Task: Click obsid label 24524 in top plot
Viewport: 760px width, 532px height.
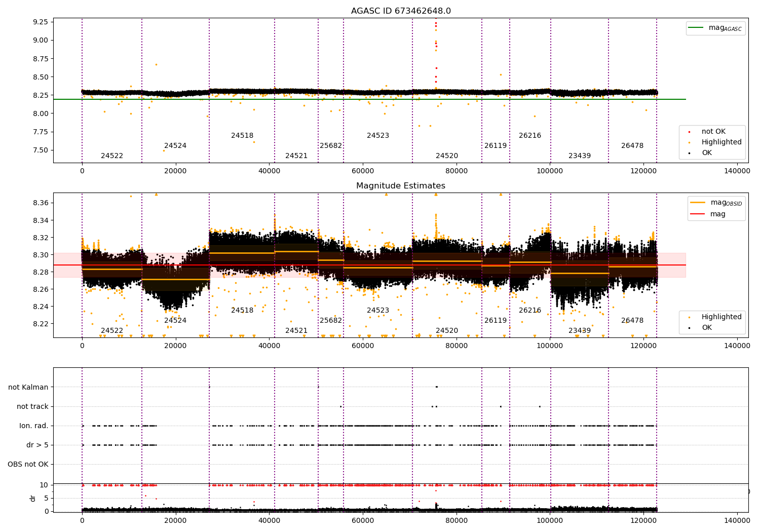Action: click(175, 146)
